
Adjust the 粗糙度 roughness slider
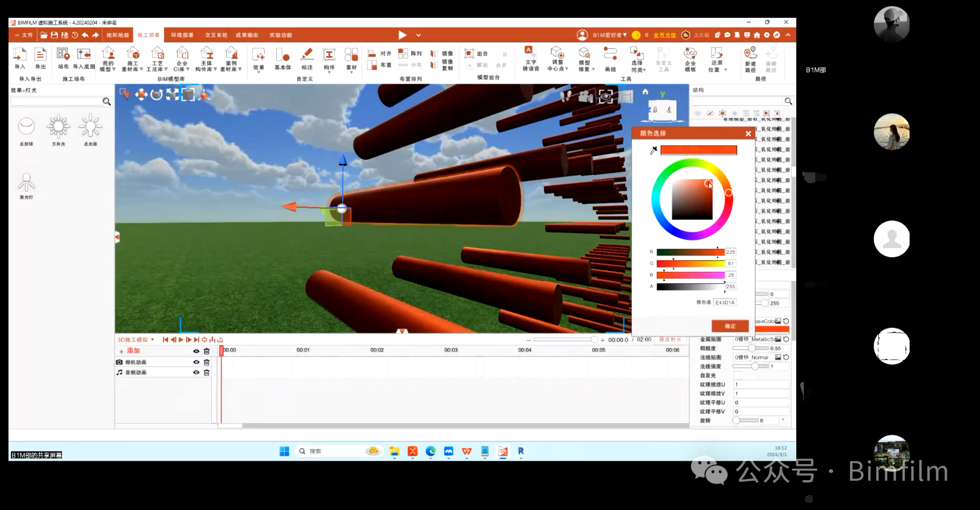[751, 349]
